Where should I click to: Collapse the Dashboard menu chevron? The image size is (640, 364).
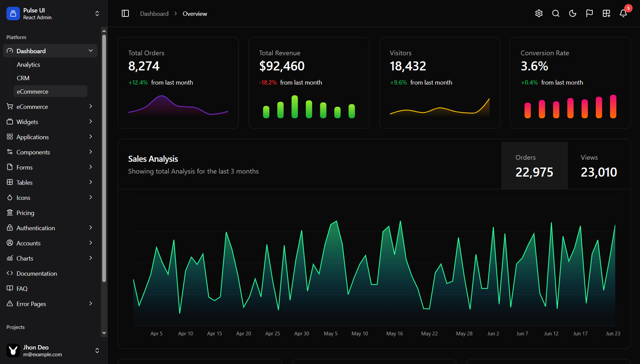click(x=91, y=51)
